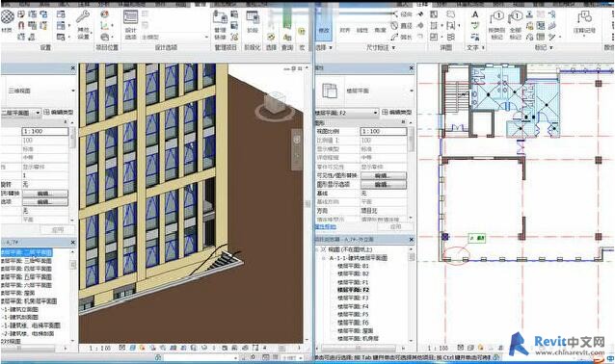
Task: Select 楼层平面: F1 in project browser
Action: (353, 282)
